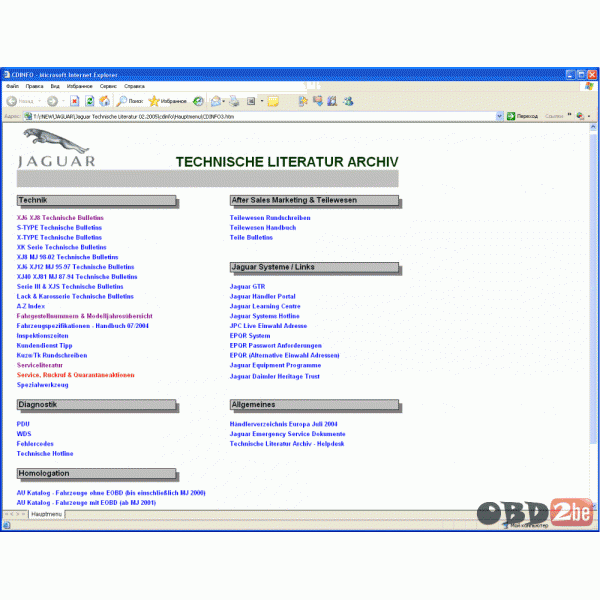The image size is (600, 600).
Task: Open the History green clock-arrow icon
Action: coord(198,101)
